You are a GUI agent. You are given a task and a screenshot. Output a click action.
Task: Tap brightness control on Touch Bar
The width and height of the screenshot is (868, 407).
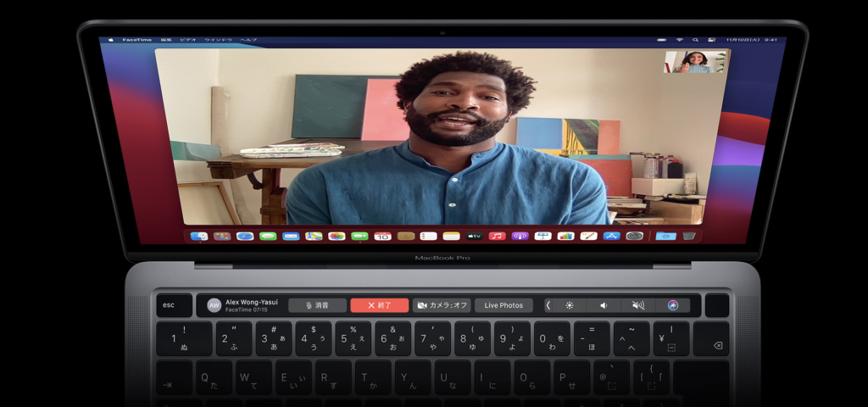pyautogui.click(x=569, y=305)
